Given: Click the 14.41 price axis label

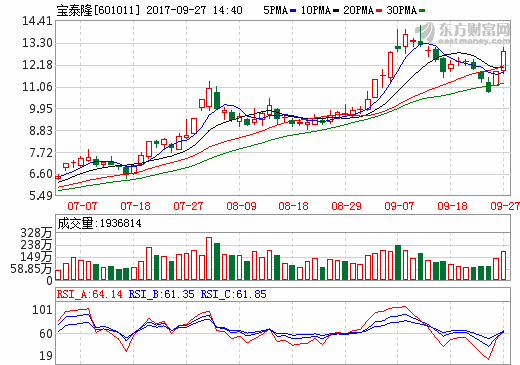Looking at the screenshot, I should coord(37,21).
